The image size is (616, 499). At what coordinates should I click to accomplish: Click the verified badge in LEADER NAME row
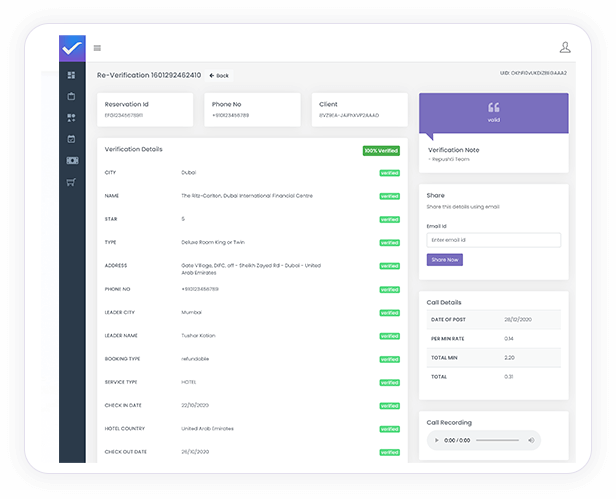point(390,336)
